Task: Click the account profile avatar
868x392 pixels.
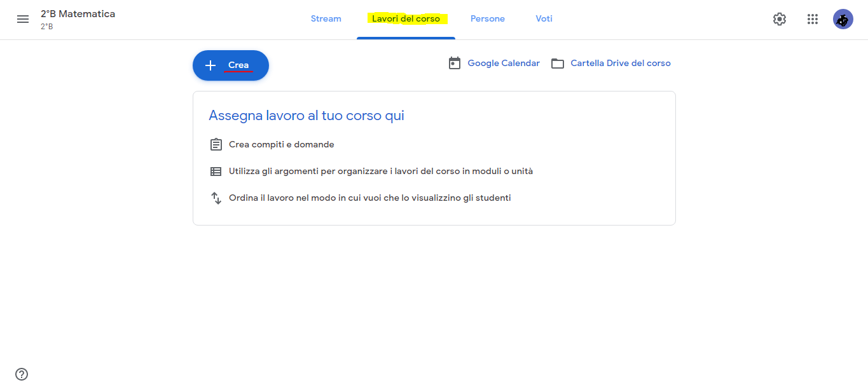Action: pyautogui.click(x=843, y=19)
